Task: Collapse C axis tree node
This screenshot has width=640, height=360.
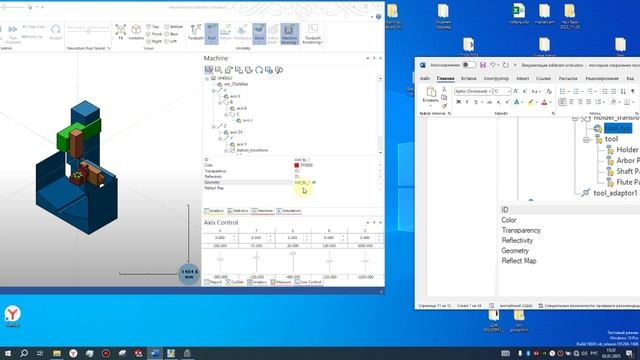Action: [227, 114]
